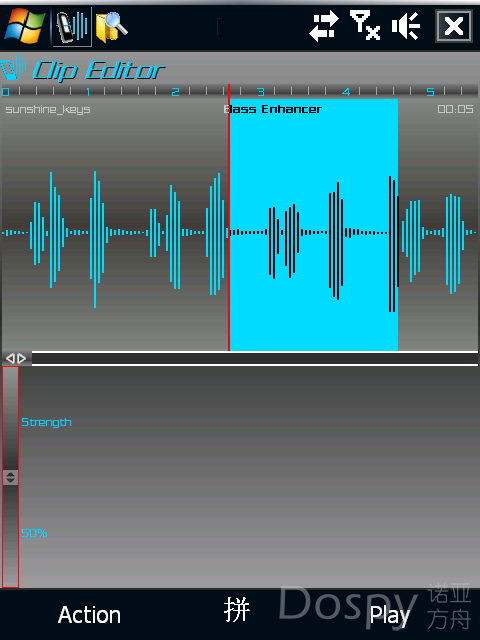Open the speaker volume icon
This screenshot has height=640, width=480.
pos(406,26)
